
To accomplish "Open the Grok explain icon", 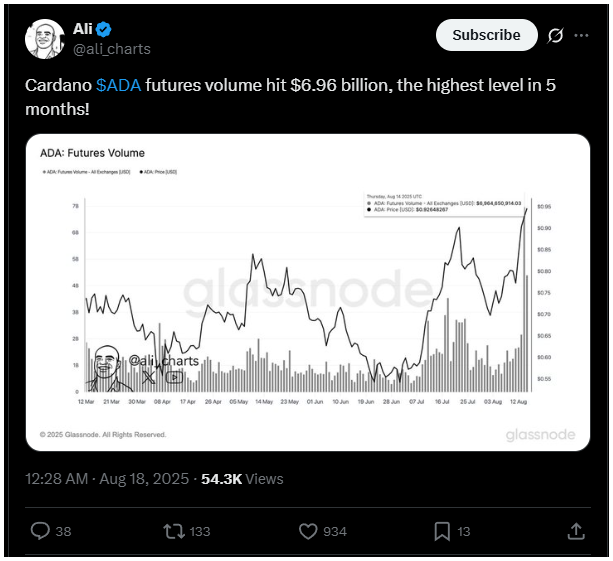I will pos(555,36).
